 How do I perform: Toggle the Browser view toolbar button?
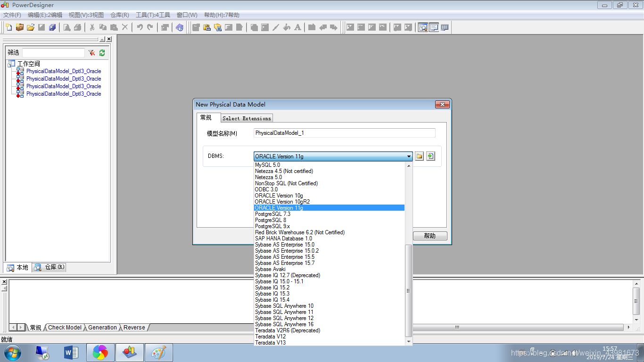click(423, 27)
